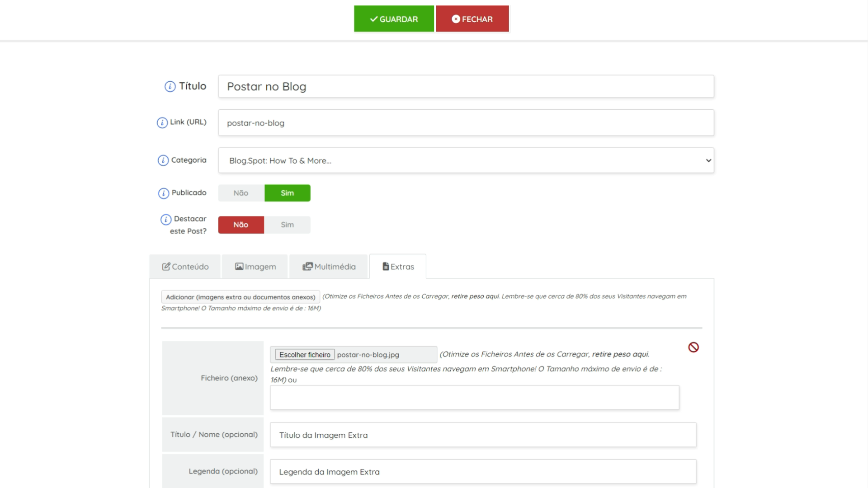Enable Sim for Destacar este Post

click(x=287, y=225)
